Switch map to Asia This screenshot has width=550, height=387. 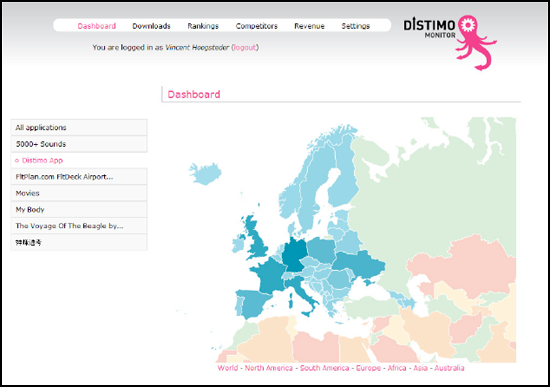click(x=420, y=368)
